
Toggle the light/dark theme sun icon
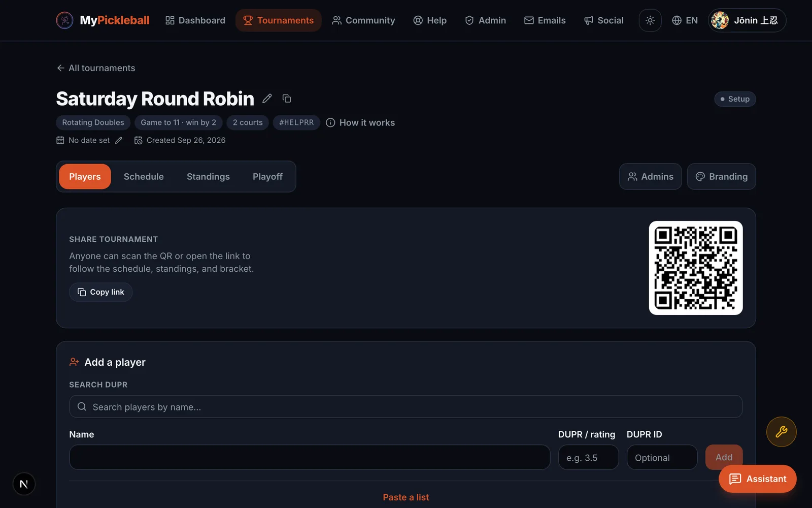point(650,20)
